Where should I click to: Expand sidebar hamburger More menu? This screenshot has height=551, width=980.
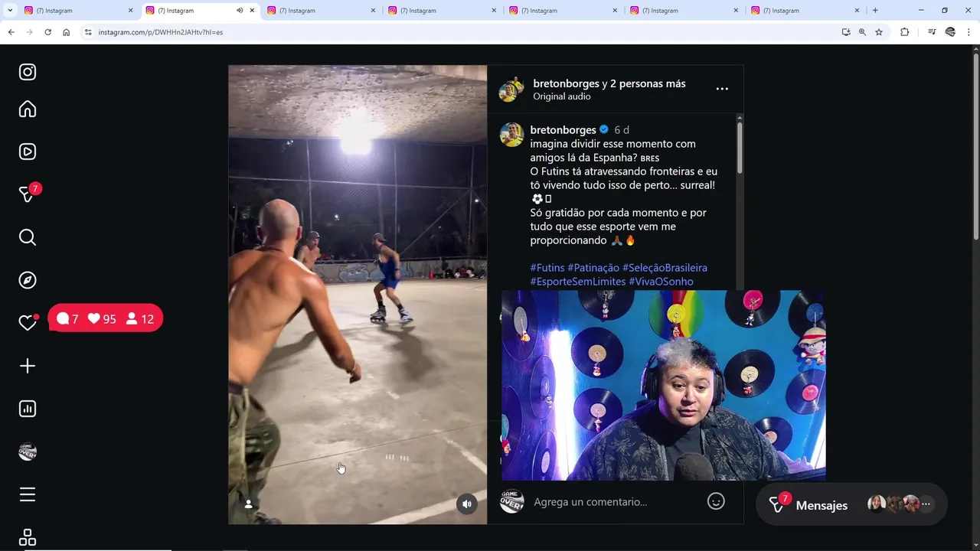click(28, 494)
